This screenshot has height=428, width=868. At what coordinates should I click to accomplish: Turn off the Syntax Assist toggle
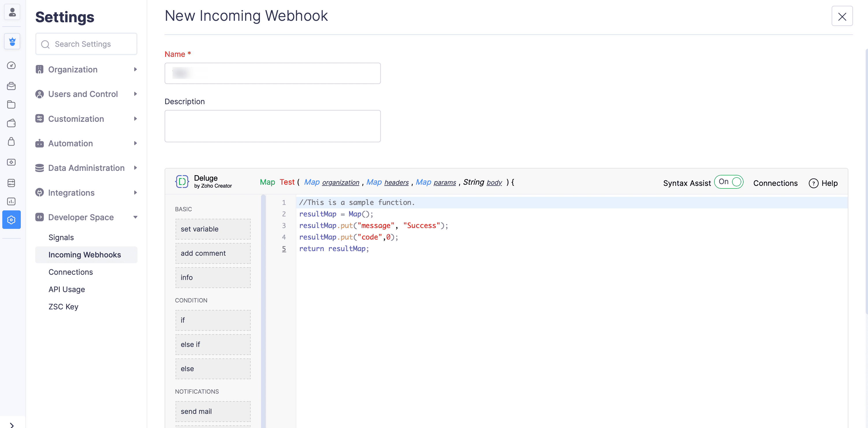[729, 182]
